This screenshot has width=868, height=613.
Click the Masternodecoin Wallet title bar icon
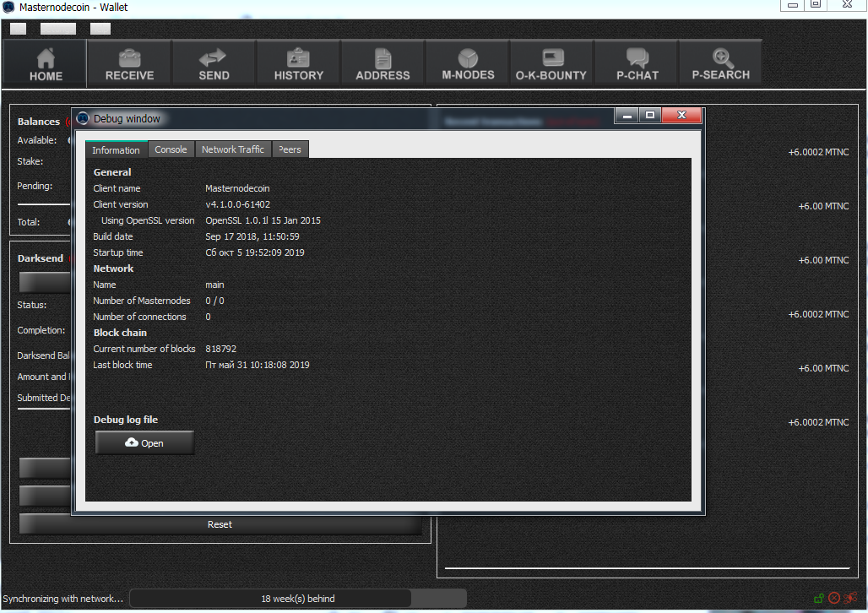(8, 7)
